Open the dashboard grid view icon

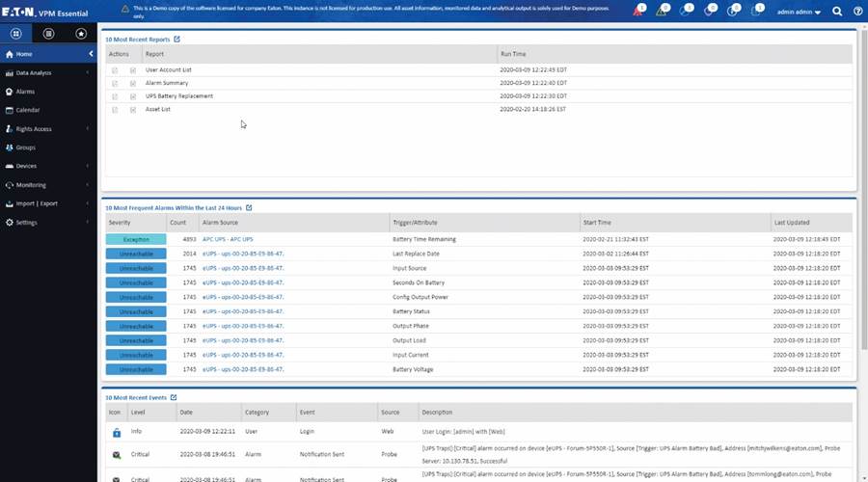click(16, 34)
